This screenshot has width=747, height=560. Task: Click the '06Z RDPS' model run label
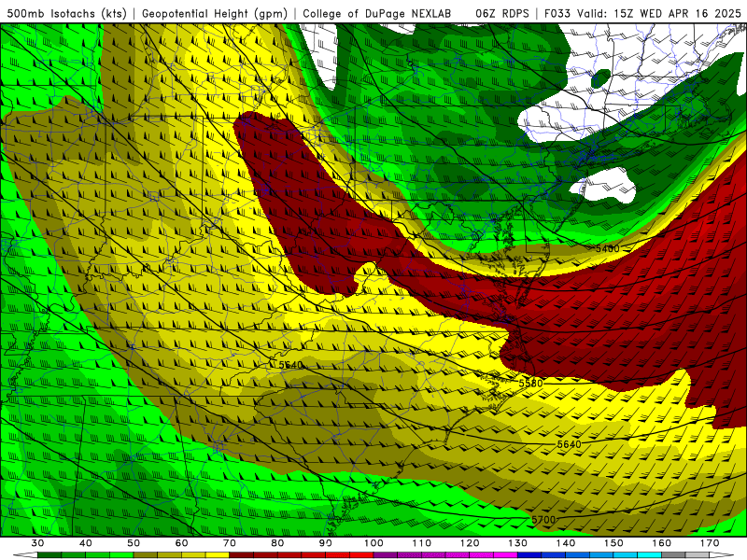tap(502, 13)
